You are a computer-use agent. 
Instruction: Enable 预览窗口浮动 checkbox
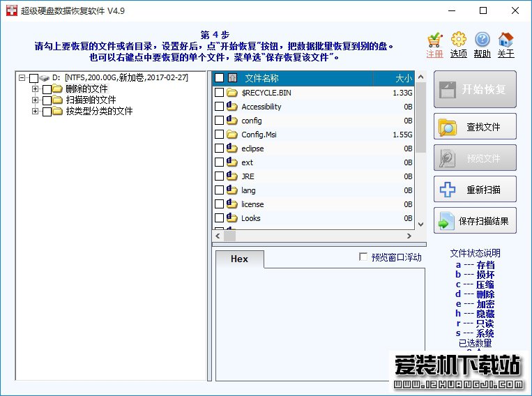(x=363, y=257)
